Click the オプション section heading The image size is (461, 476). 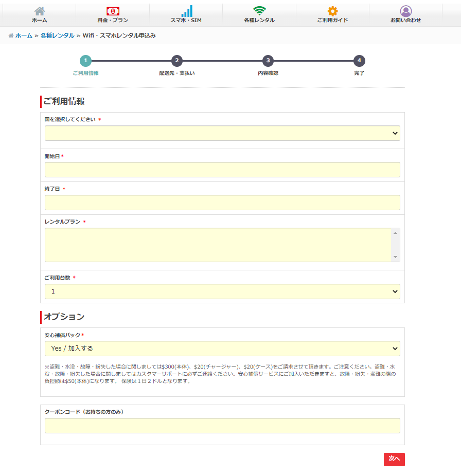tap(64, 317)
